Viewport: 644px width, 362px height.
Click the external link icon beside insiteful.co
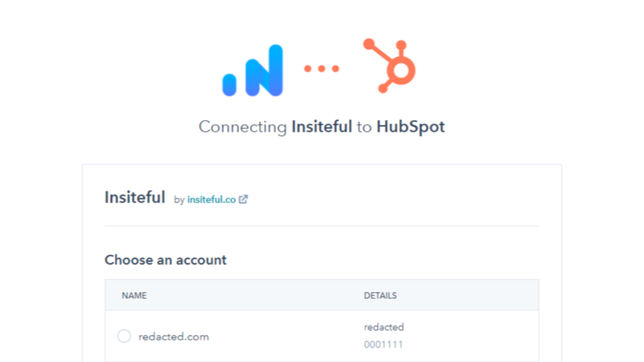(x=243, y=199)
